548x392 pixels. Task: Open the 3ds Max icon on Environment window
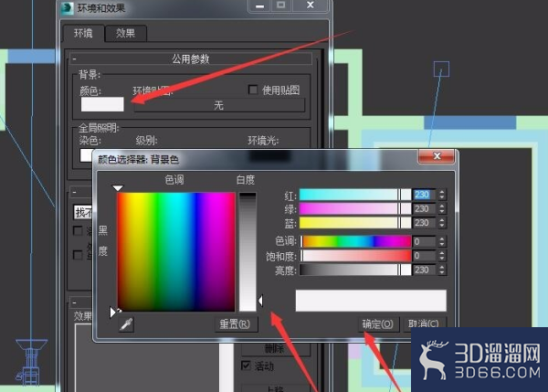pos(67,7)
